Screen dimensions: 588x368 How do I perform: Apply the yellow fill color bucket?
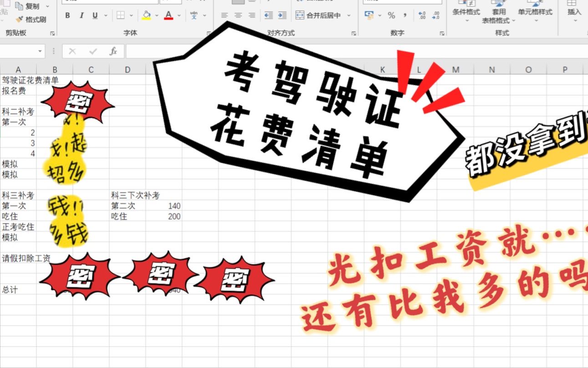tap(146, 16)
